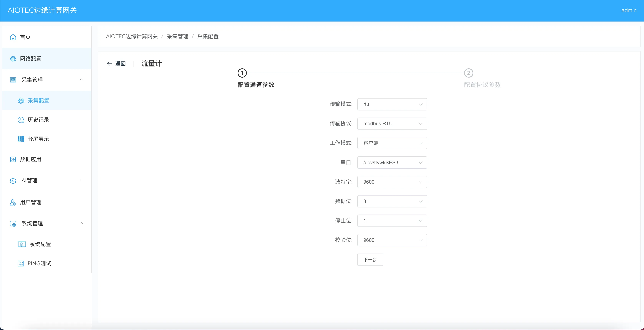Screen dimensions: 644x330
Task: Click the PING测试 icon
Action: [21, 263]
